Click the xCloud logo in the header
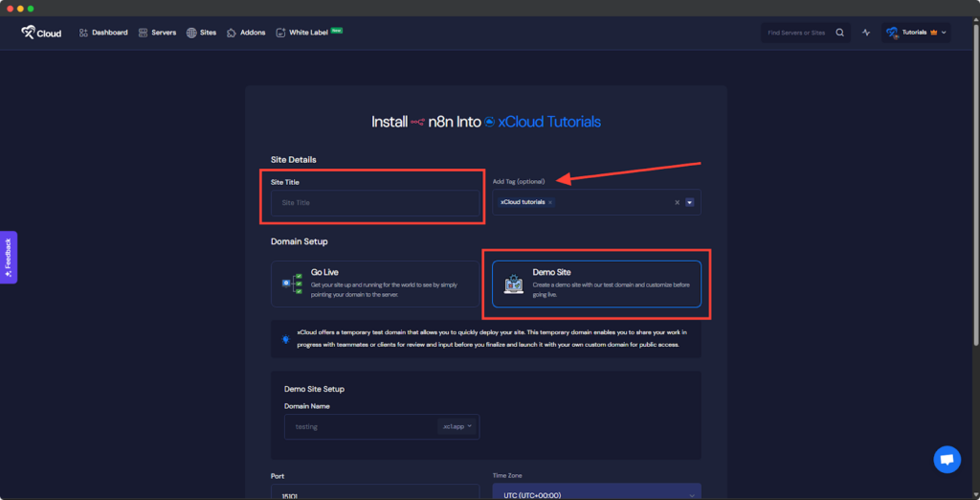The image size is (980, 500). (x=41, y=33)
